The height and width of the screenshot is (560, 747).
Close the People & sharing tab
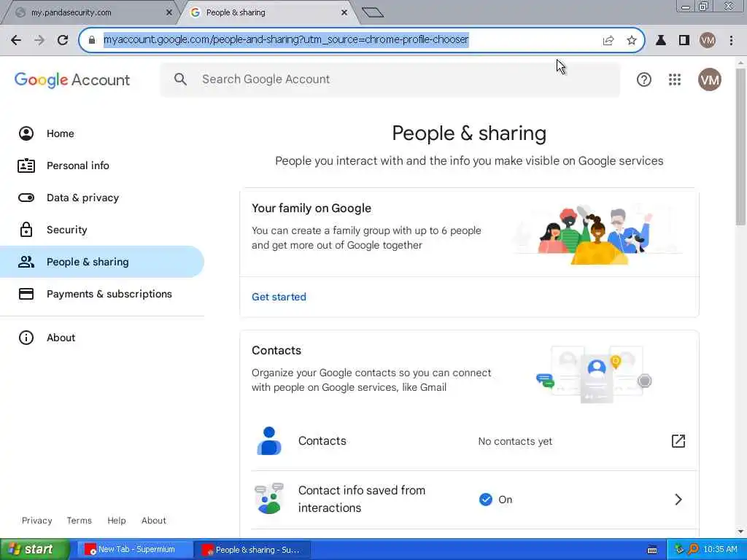344,13
